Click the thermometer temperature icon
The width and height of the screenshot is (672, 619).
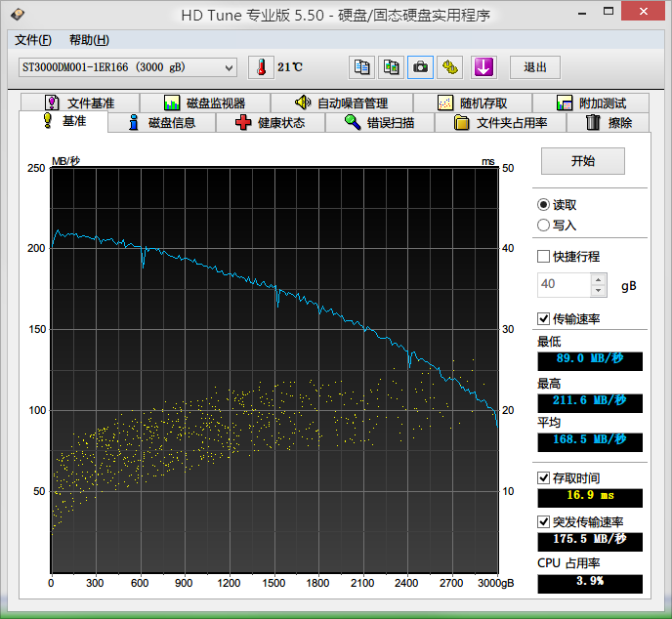[261, 67]
